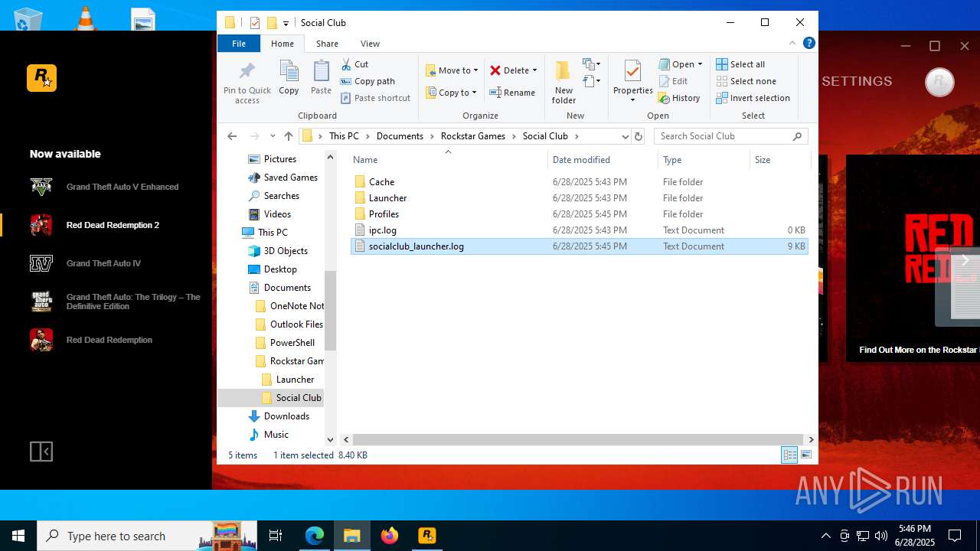Click Paste shortcut in ribbon

click(375, 98)
